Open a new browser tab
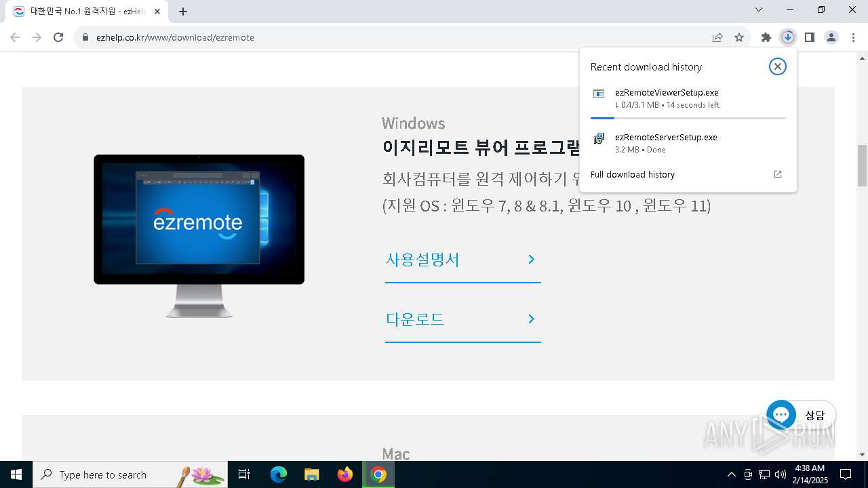The width and height of the screenshot is (868, 488). [183, 12]
